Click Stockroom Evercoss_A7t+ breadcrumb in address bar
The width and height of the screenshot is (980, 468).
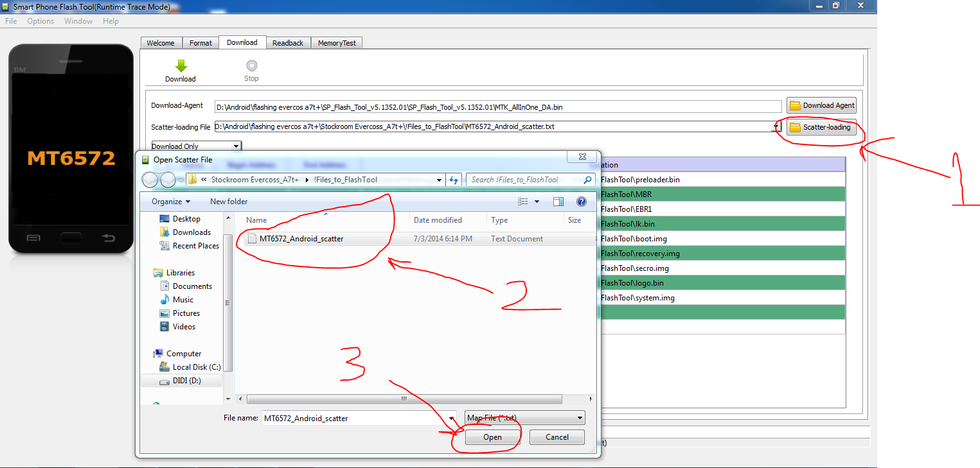[x=255, y=180]
